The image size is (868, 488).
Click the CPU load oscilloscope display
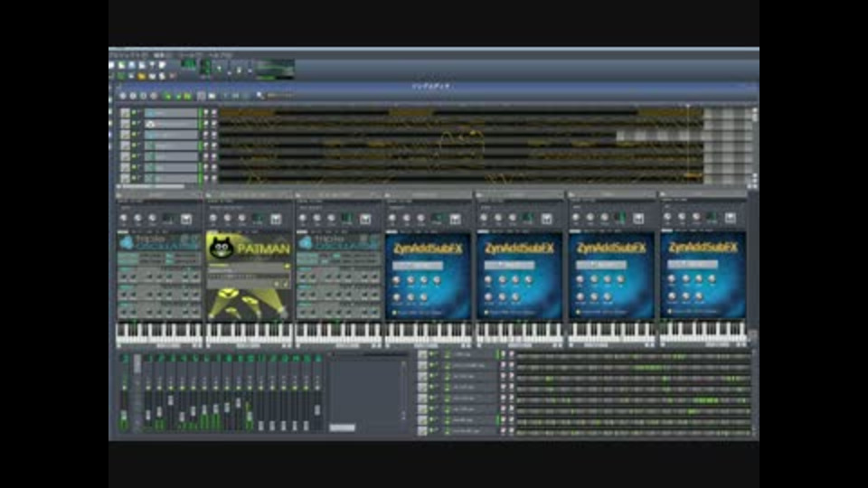pyautogui.click(x=275, y=68)
